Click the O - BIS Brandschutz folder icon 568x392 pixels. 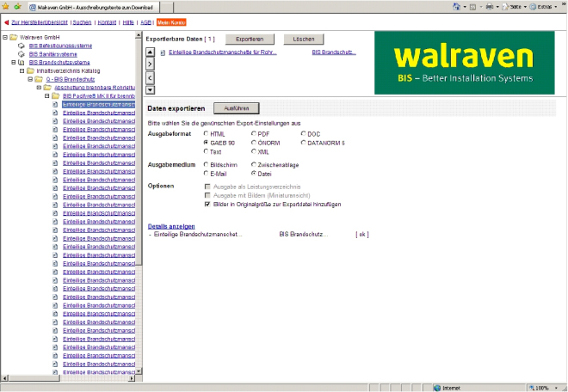39,79
